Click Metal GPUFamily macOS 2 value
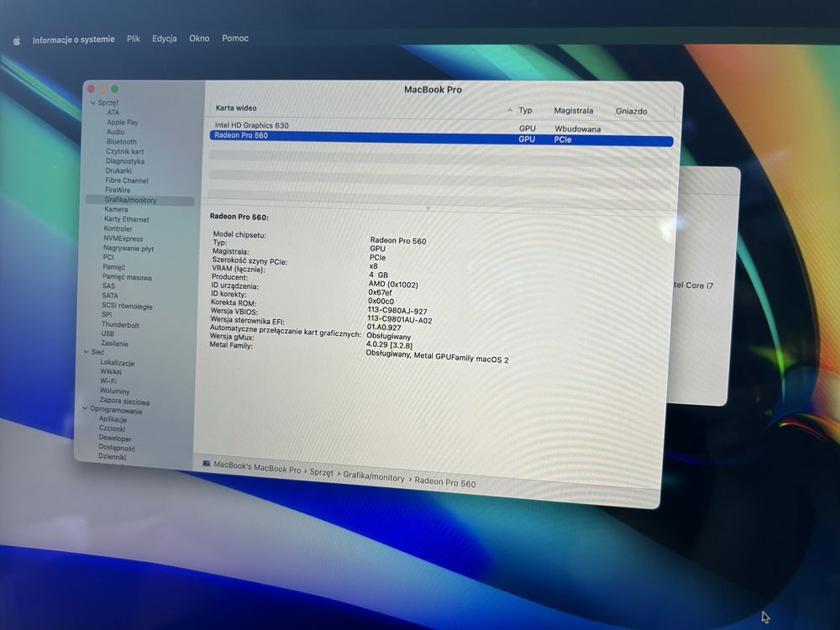840x630 pixels. point(460,358)
